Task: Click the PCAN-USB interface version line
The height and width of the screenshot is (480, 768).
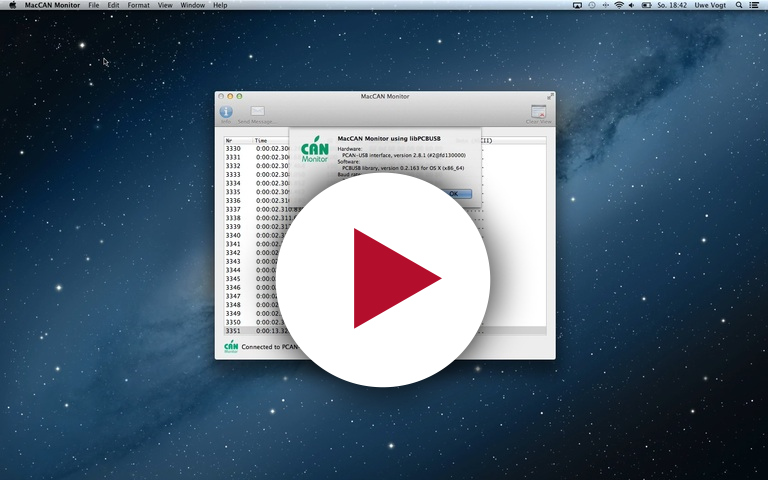Action: (404, 155)
